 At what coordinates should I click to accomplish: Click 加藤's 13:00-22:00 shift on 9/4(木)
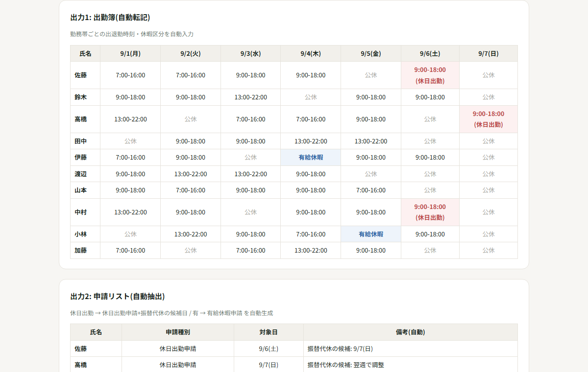[311, 251]
